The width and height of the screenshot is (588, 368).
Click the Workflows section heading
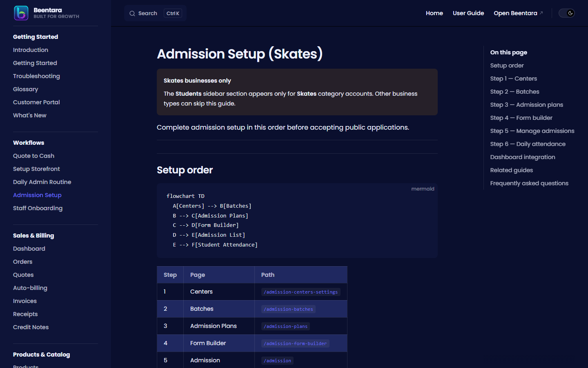29,143
